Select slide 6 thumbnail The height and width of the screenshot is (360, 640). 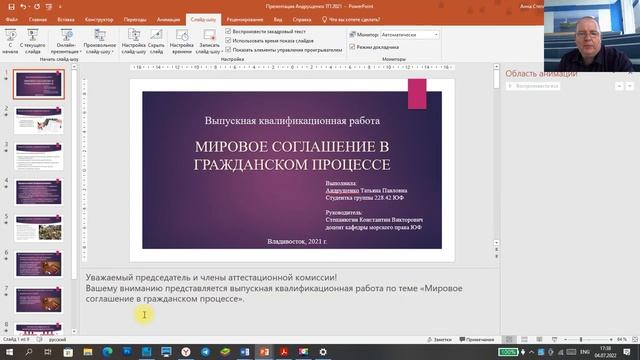[39, 264]
